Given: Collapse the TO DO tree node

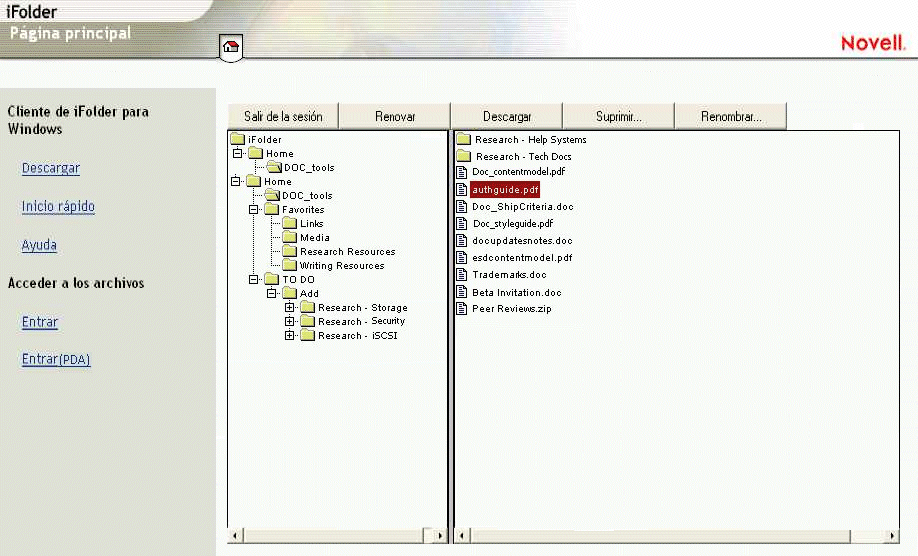Looking at the screenshot, I should pyautogui.click(x=254, y=279).
